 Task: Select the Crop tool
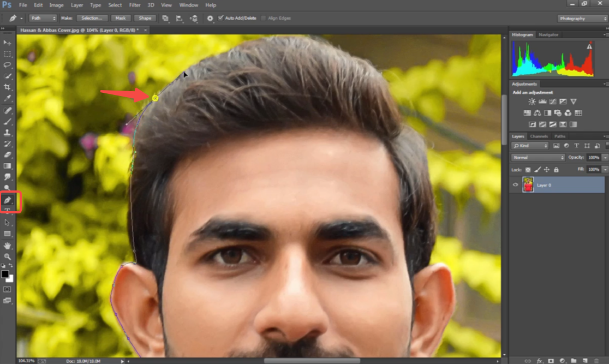[7, 87]
